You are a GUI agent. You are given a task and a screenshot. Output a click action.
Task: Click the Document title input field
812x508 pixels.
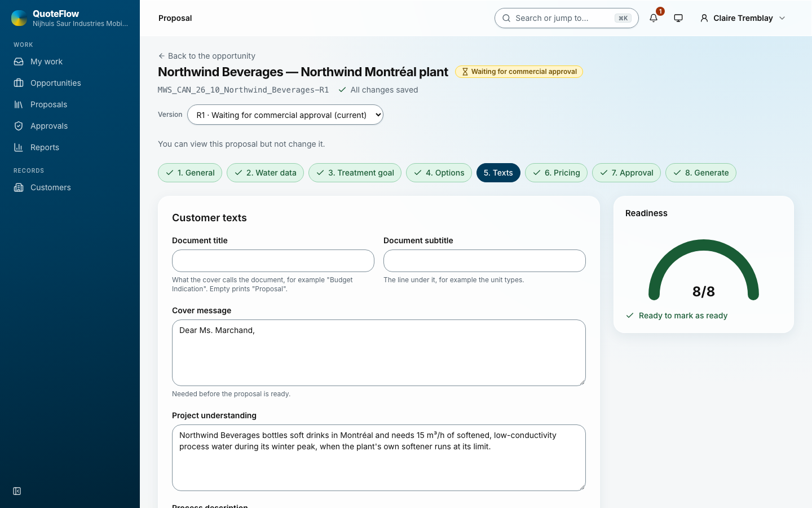tap(273, 261)
